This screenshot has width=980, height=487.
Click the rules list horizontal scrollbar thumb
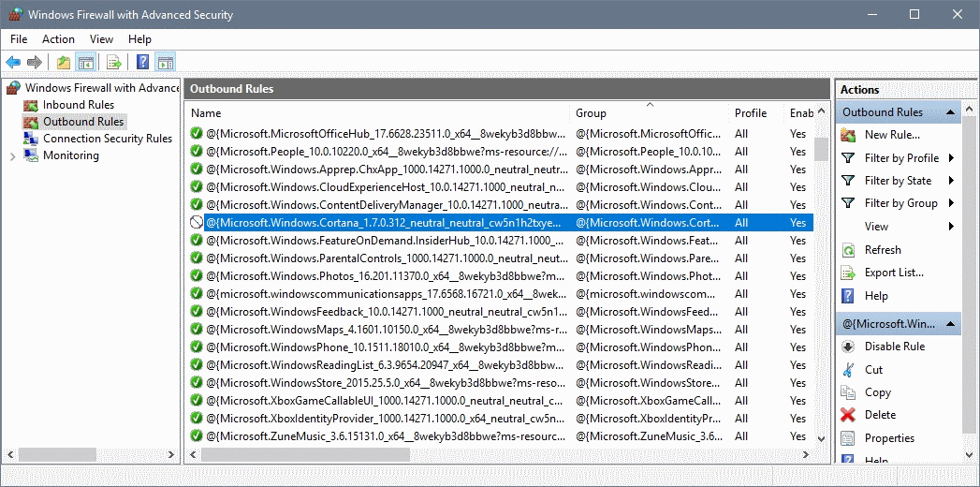click(x=305, y=454)
